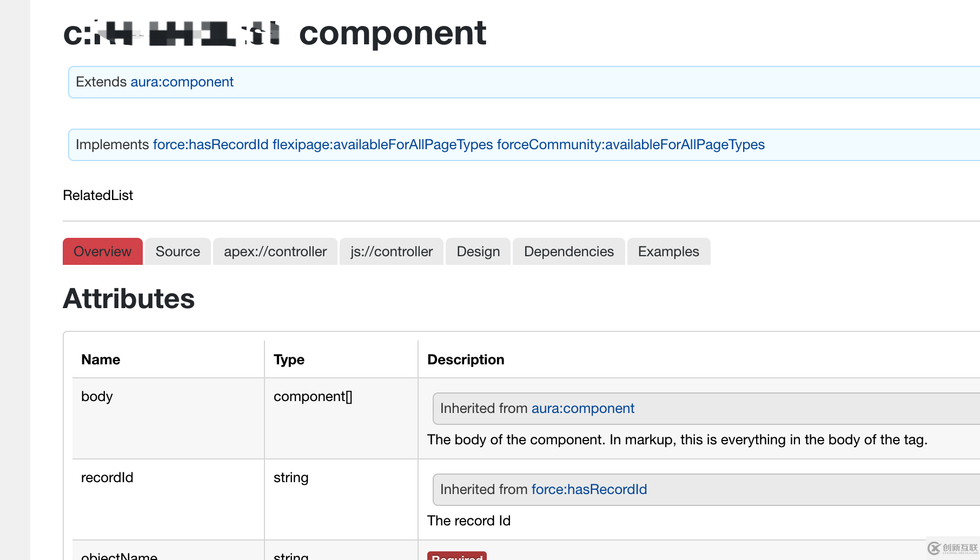The image size is (980, 560).
Task: Click the Type column header
Action: click(x=289, y=359)
